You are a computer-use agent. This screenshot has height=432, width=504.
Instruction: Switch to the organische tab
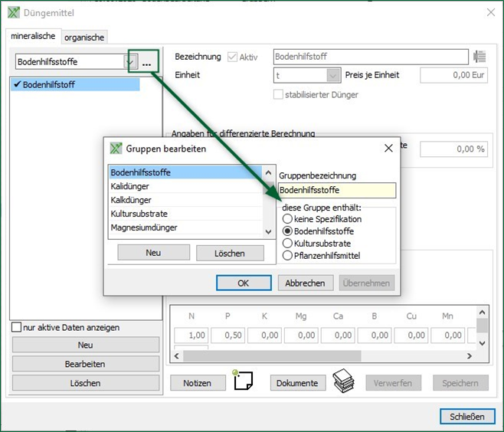pyautogui.click(x=84, y=37)
